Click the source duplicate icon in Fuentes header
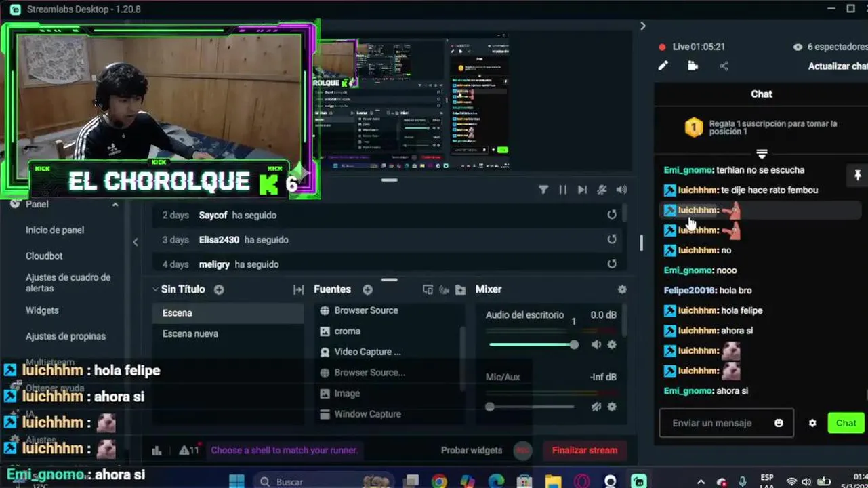868x488 pixels. click(x=428, y=289)
